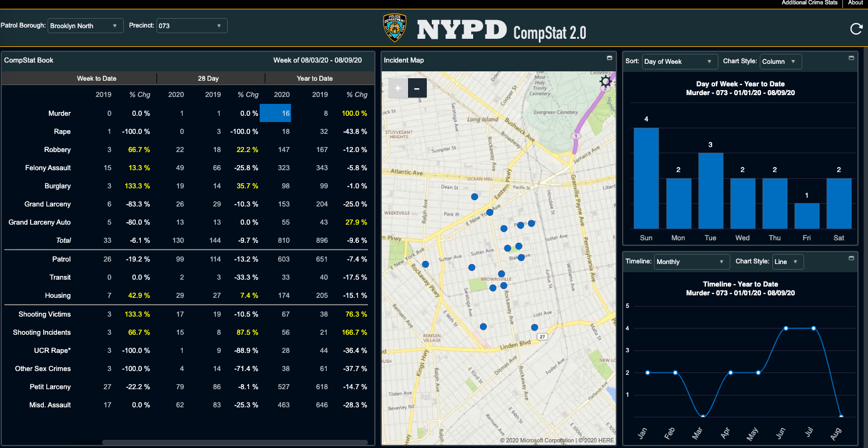Click the Burglary row label

pos(58,186)
